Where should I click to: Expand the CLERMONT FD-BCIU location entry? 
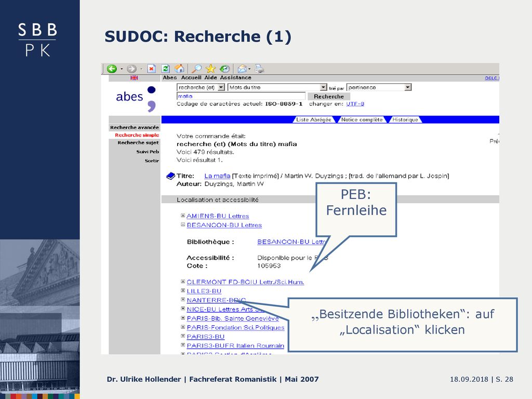click(183, 281)
